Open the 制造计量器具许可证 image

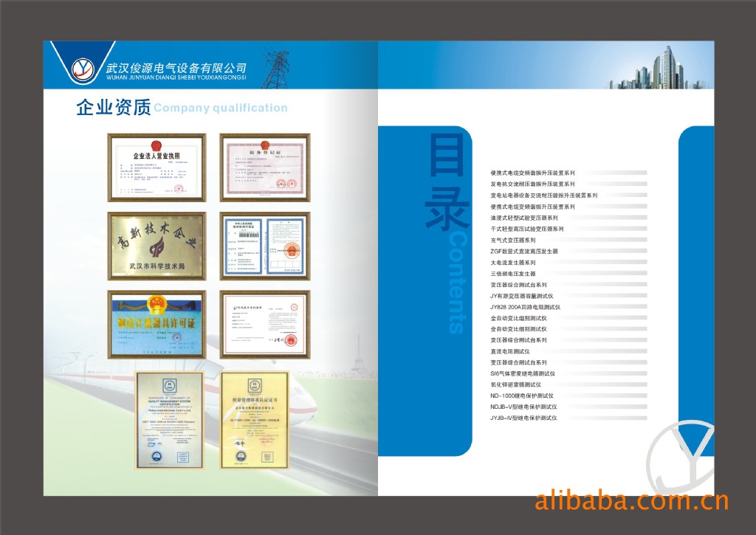157,325
